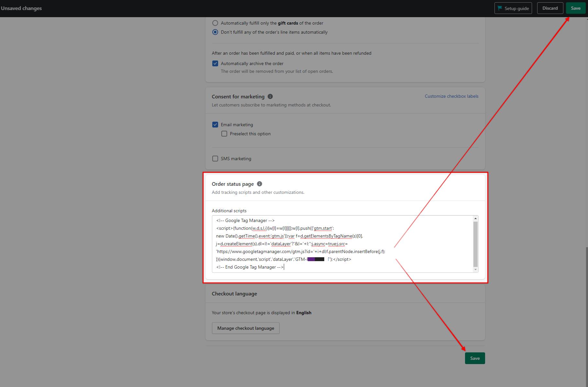The width and height of the screenshot is (588, 387).
Task: Click the 'Unsaved changes' text
Action: point(21,8)
